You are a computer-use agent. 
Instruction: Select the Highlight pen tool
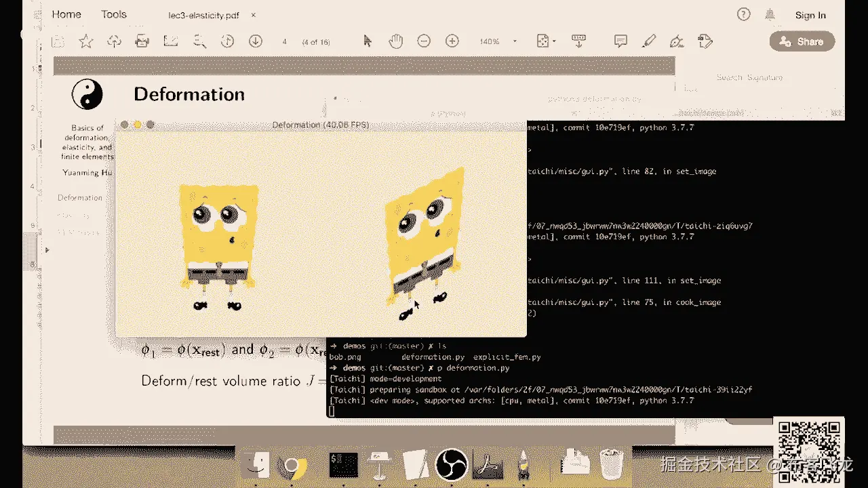649,41
